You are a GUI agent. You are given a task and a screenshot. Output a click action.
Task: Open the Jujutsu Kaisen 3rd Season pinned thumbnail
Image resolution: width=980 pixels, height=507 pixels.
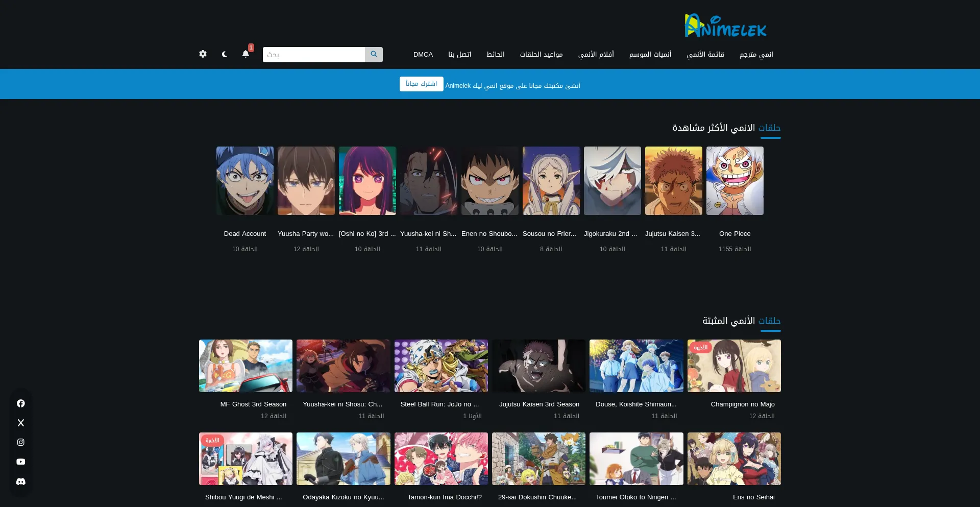click(538, 366)
